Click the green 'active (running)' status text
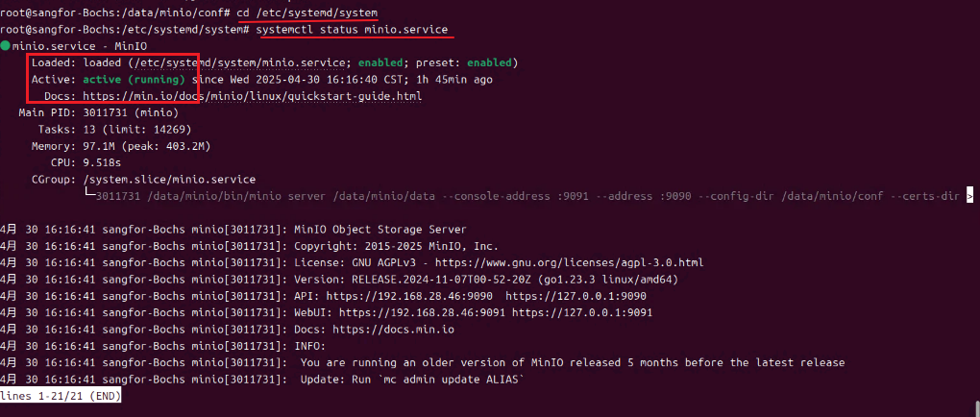Image resolution: width=980 pixels, height=417 pixels. 133,80
